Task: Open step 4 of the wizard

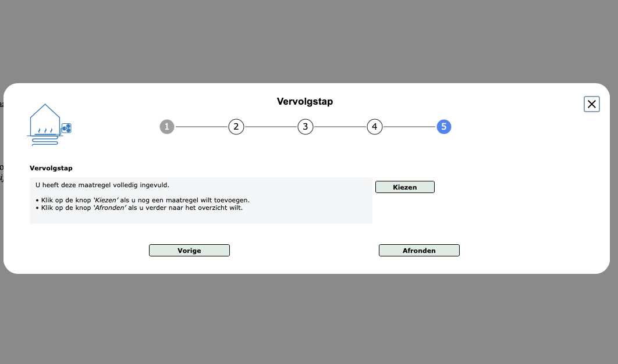Action: coord(374,127)
